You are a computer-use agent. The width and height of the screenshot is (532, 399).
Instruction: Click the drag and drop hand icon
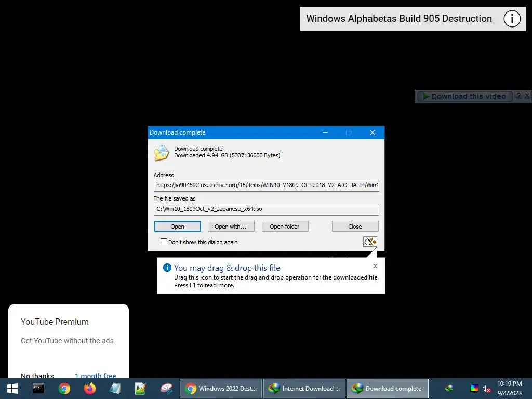point(370,242)
